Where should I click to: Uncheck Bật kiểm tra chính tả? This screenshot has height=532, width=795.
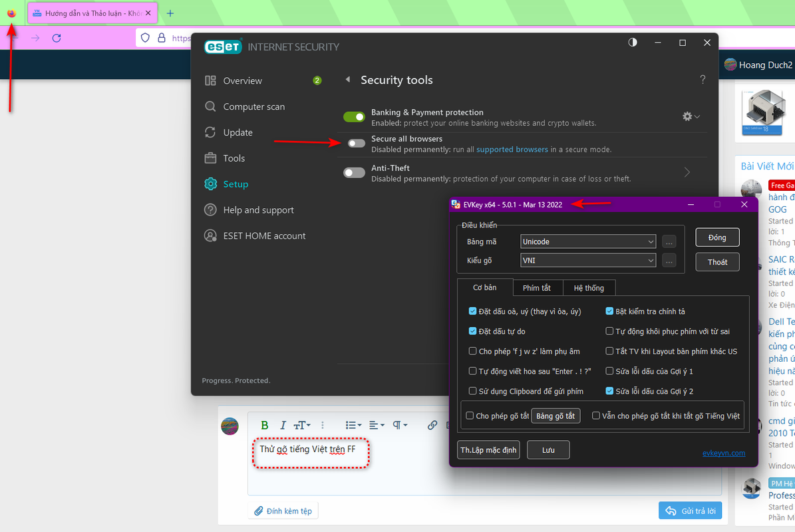pyautogui.click(x=609, y=311)
